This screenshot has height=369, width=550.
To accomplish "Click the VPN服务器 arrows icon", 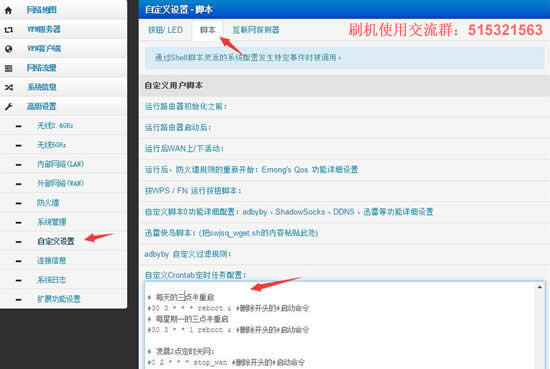I will pos(8,30).
